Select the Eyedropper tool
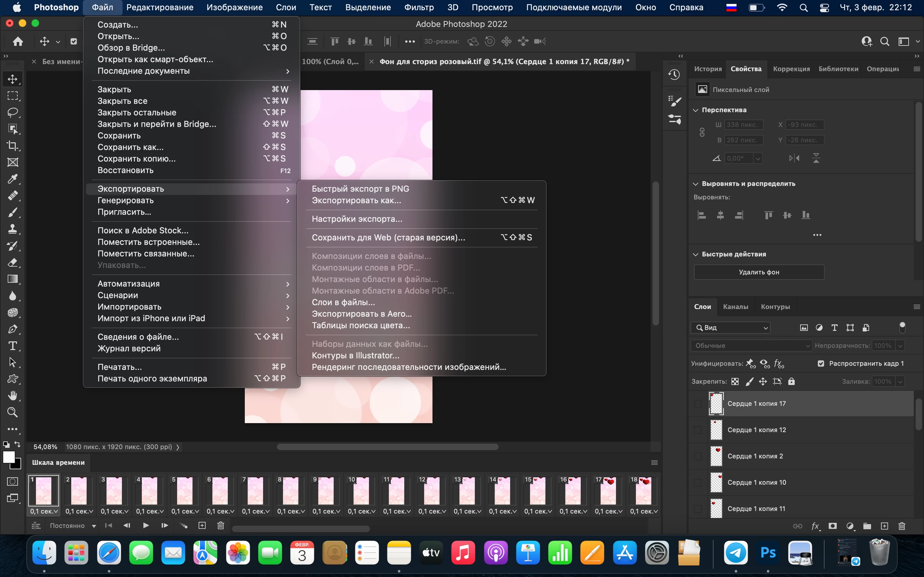 point(13,179)
